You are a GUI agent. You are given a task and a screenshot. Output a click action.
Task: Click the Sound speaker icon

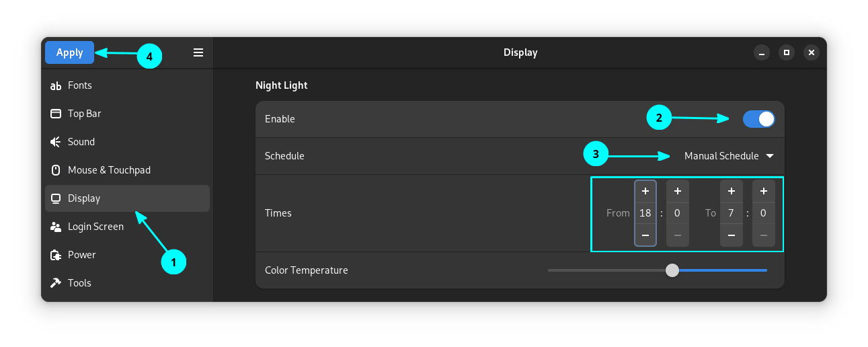tap(56, 142)
